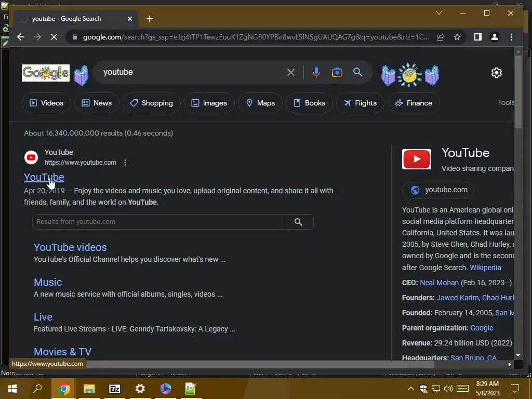Click the share page icon in the address bar
The width and height of the screenshot is (532, 399).
coord(441,37)
